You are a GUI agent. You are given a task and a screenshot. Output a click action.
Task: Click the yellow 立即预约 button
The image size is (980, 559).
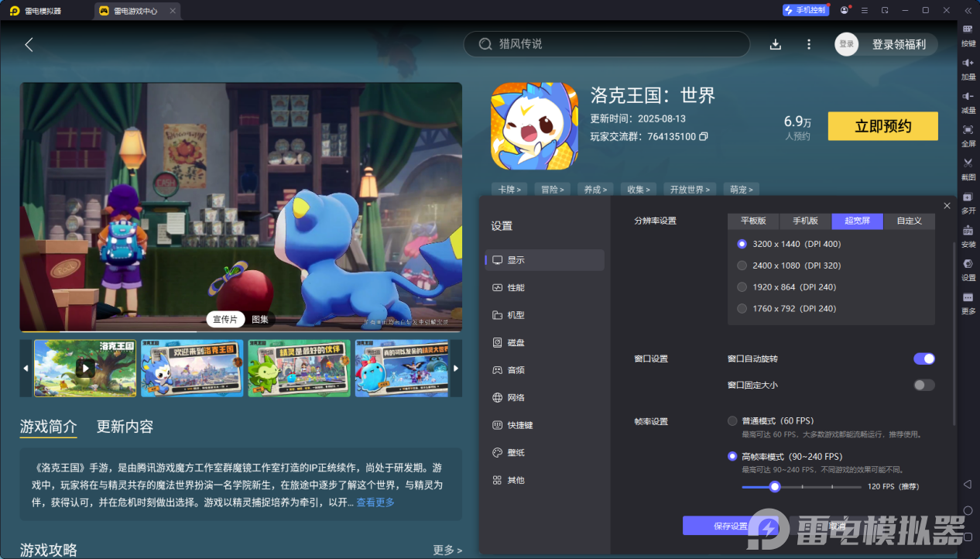(883, 126)
